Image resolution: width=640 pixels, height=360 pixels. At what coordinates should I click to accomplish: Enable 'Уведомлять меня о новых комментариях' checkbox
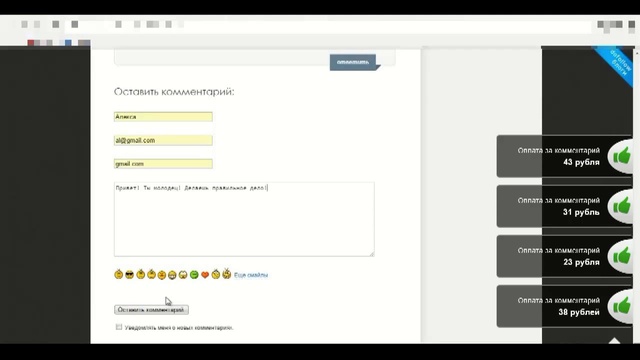click(x=119, y=327)
